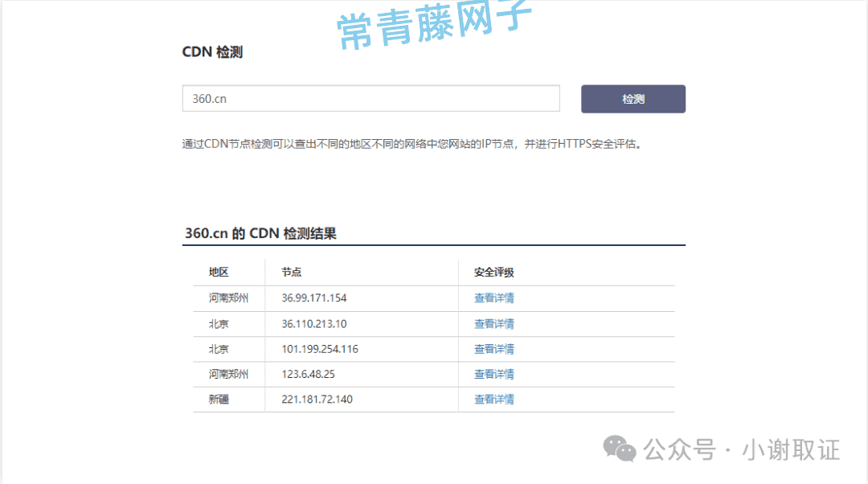Open 查看详情 for node 123.6.48.25
868x484 pixels.
click(x=493, y=375)
